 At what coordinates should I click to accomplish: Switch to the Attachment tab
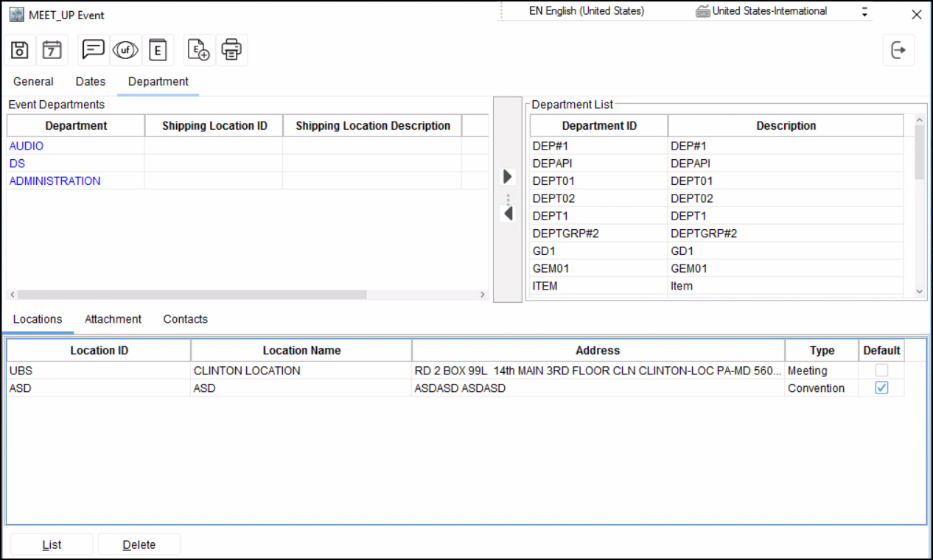tap(113, 319)
